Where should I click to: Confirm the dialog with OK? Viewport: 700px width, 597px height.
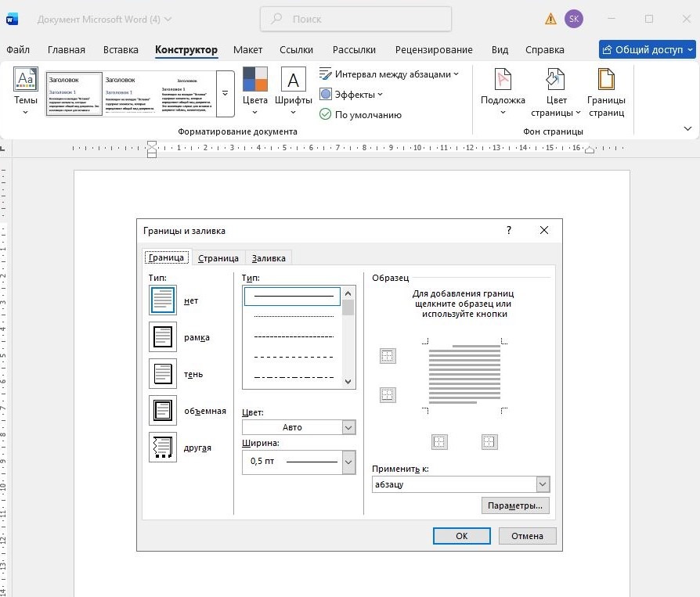point(462,536)
